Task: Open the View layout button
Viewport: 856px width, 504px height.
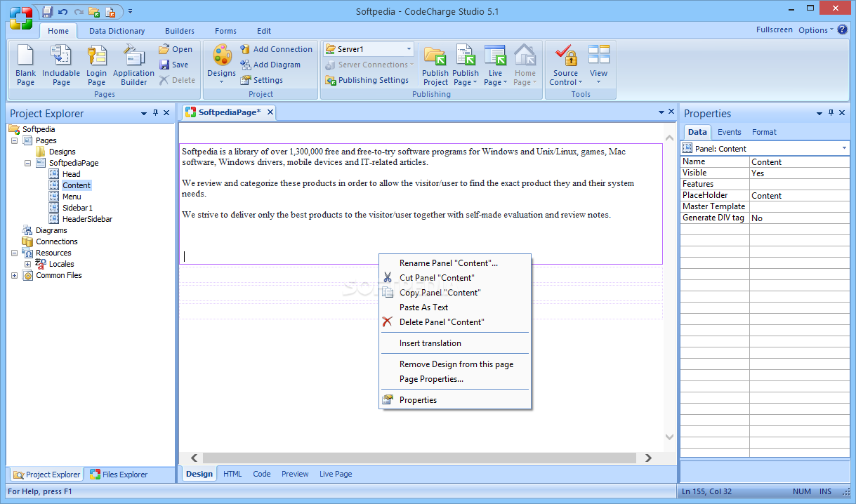Action: click(598, 65)
